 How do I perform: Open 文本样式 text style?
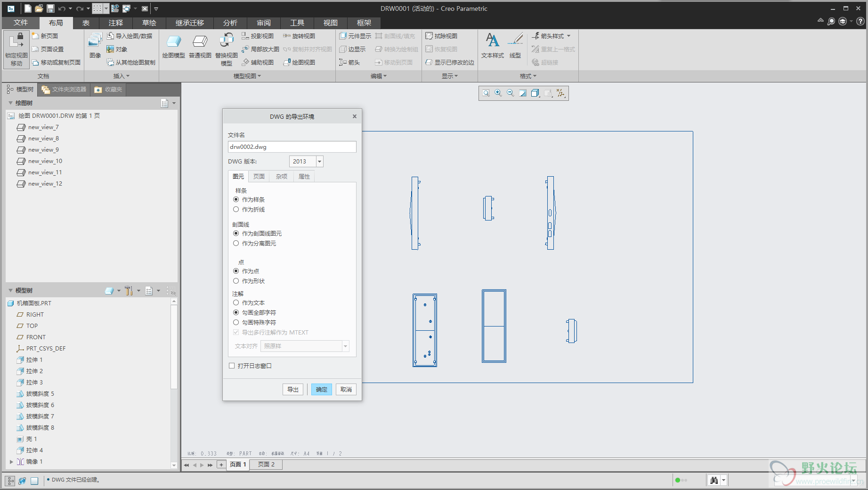click(x=493, y=46)
